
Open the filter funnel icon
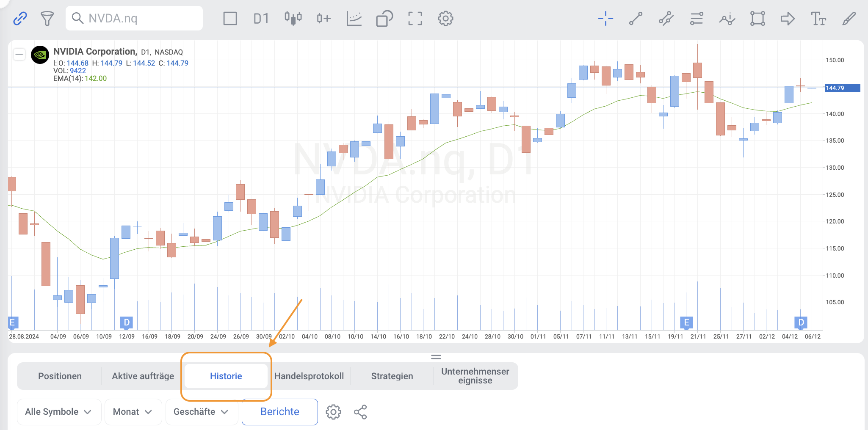pyautogui.click(x=47, y=19)
